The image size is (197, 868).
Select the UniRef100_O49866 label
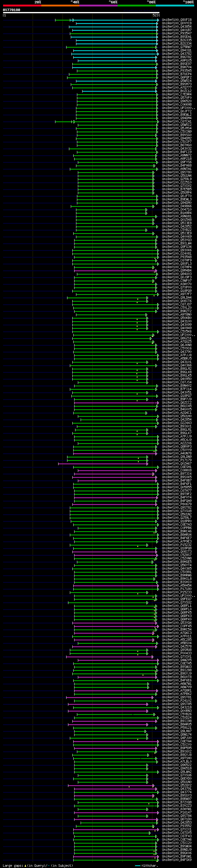[x=176, y=206]
